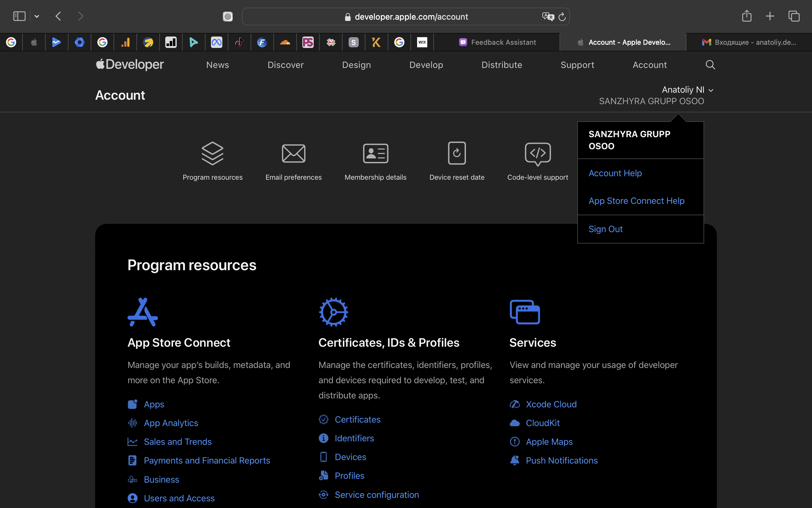Viewport: 812px width, 508px height.
Task: Switch to the Gmail Входящие tab
Action: (749, 42)
